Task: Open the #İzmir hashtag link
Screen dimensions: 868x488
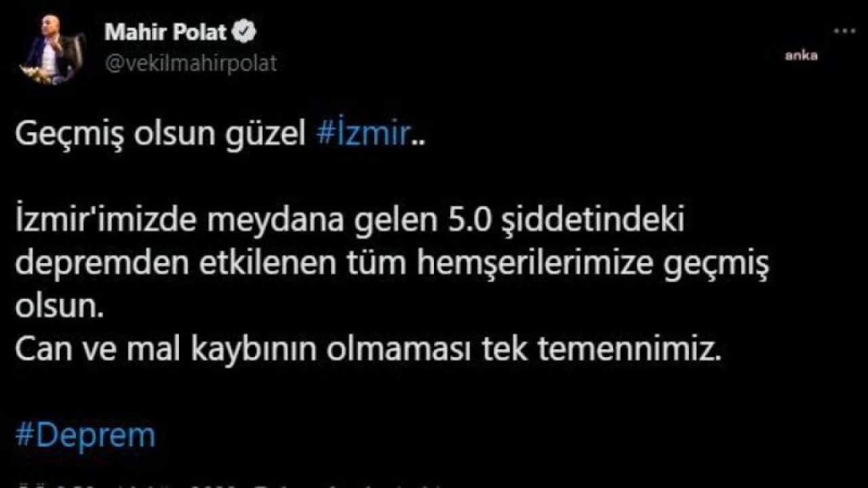Action: click(x=363, y=135)
